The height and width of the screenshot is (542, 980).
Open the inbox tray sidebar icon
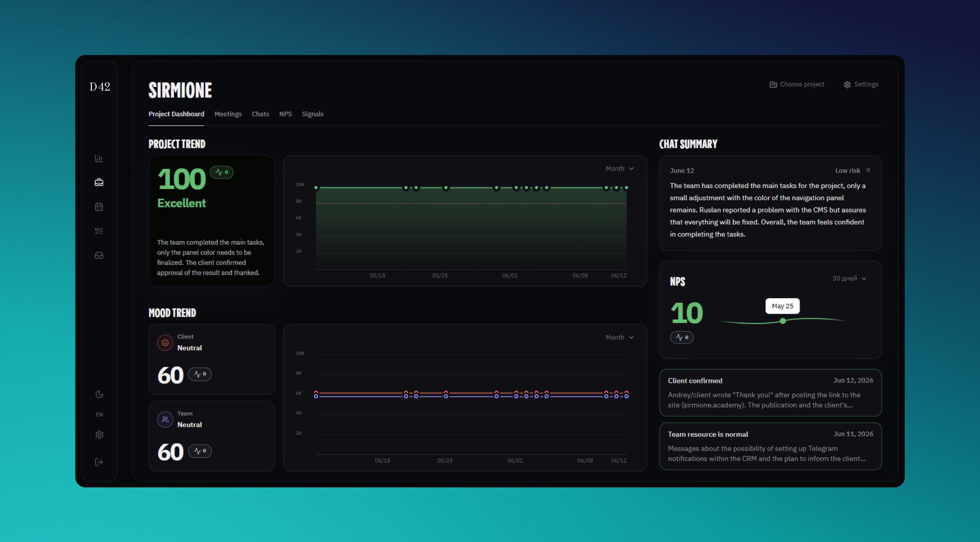pos(99,255)
